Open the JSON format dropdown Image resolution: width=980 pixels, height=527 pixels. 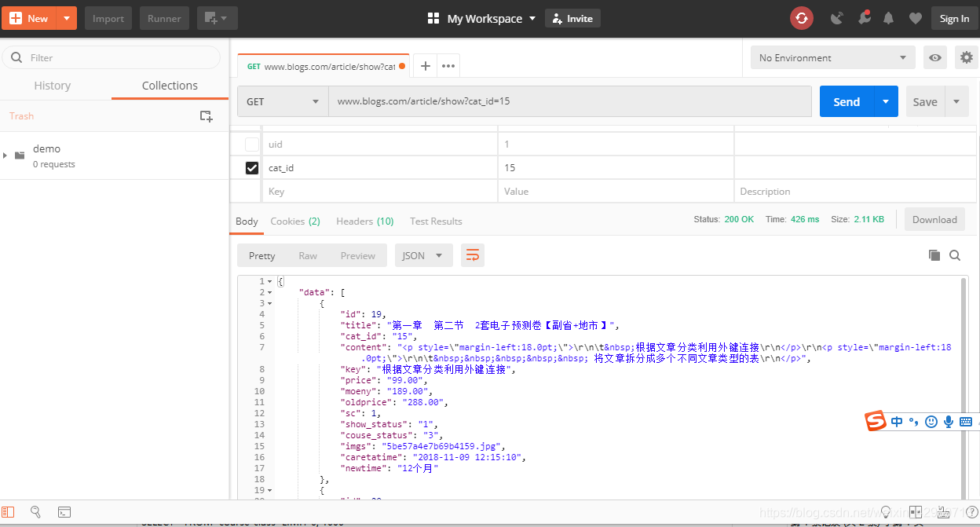(423, 255)
